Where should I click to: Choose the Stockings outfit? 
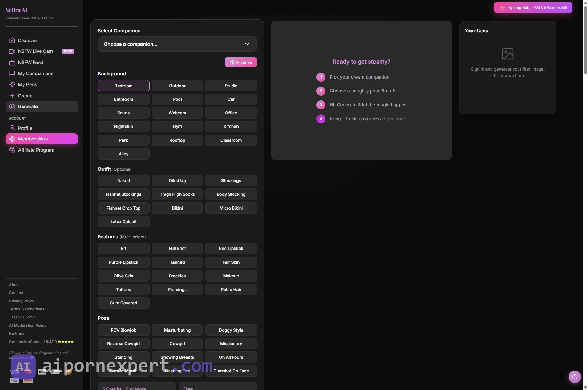(x=231, y=181)
